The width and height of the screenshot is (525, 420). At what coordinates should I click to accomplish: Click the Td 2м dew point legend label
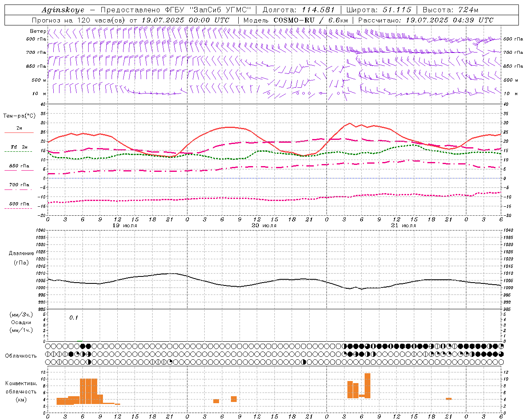[x=19, y=147]
